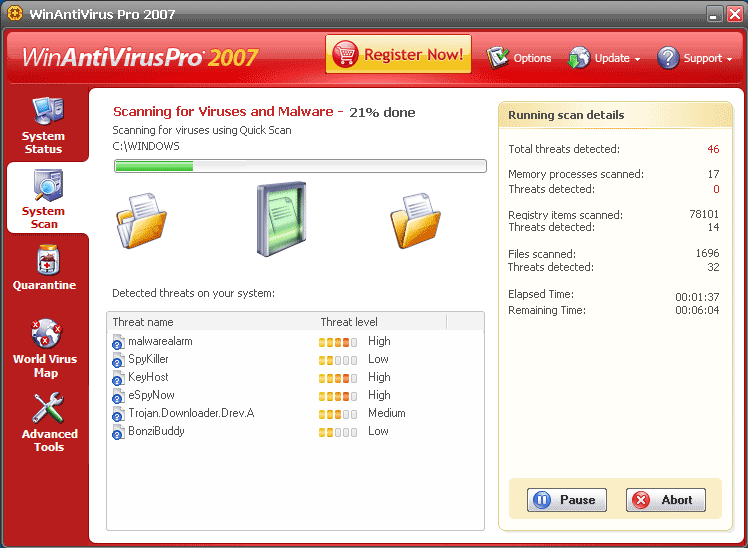Abort the current scan
Screen dimensions: 748x548
(665, 500)
